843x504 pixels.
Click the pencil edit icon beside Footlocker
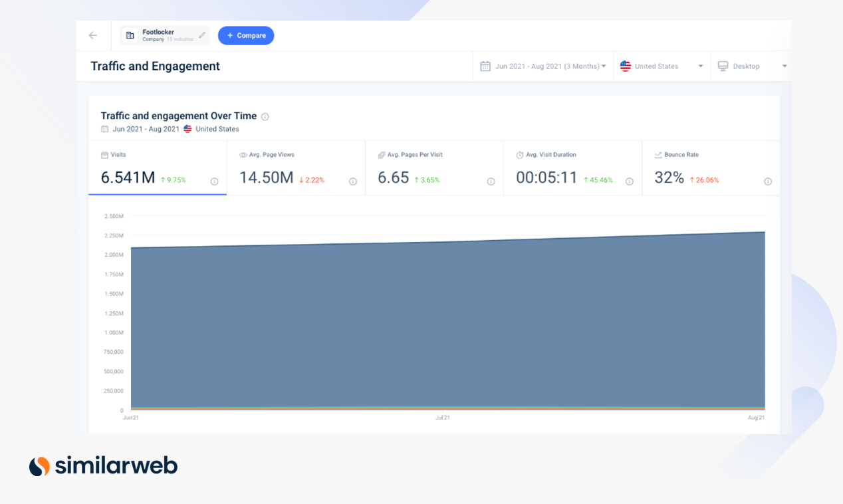point(202,35)
